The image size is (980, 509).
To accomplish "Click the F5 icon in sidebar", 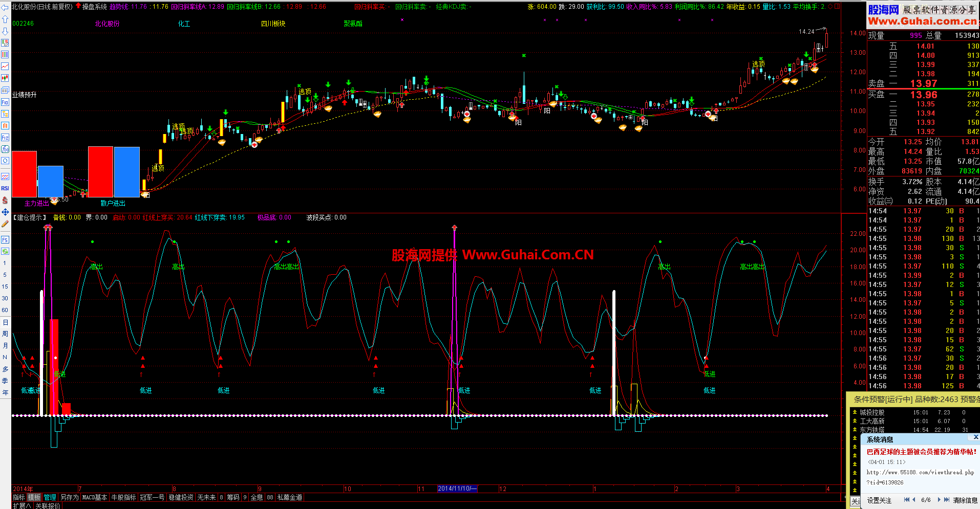I will 5,239.
